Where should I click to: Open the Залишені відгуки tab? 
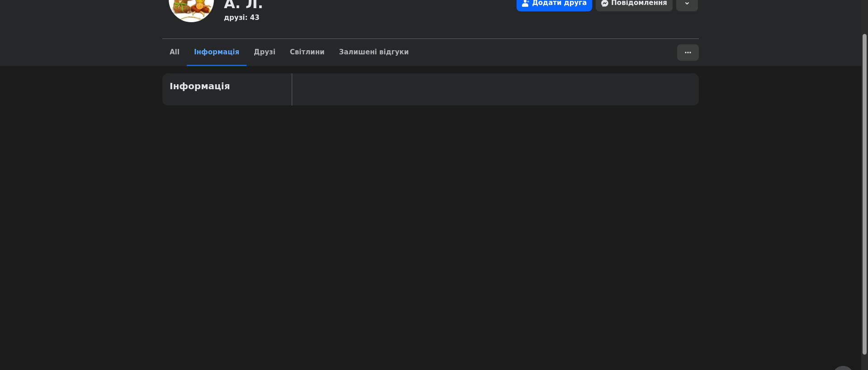click(374, 52)
